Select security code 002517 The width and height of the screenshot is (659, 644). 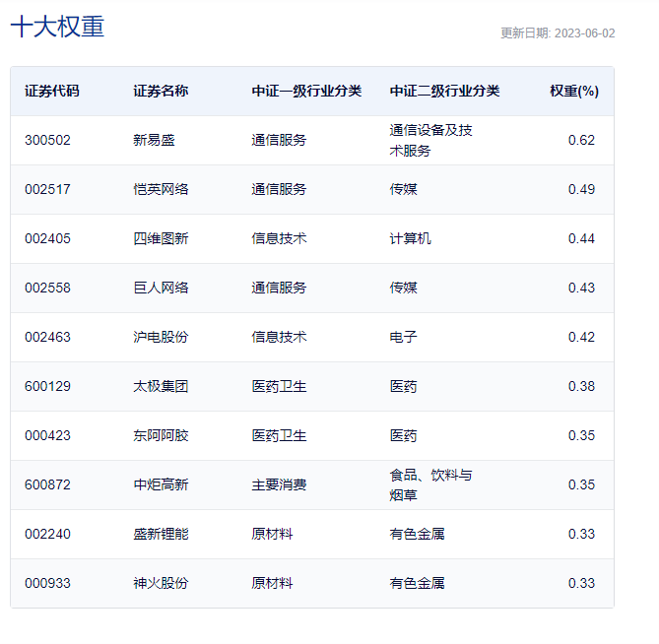(x=47, y=189)
